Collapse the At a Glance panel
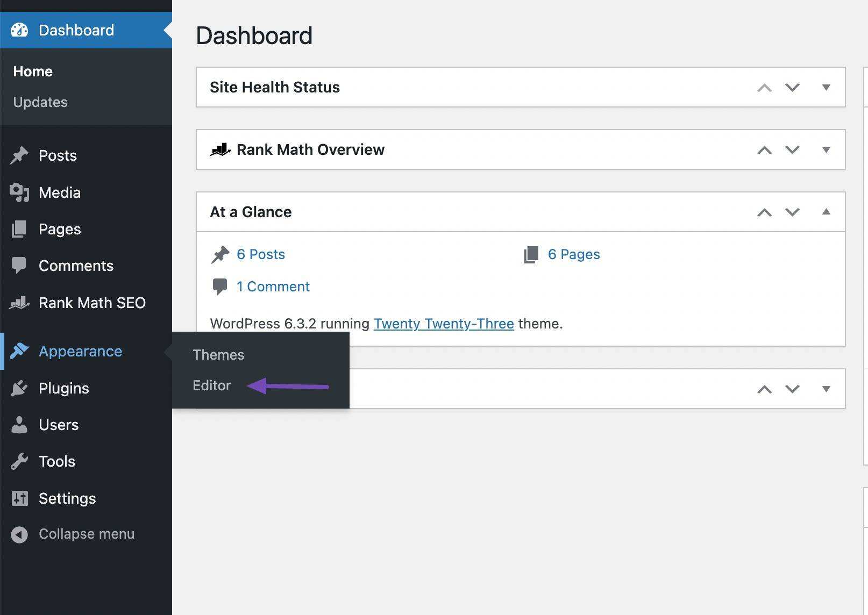 coord(826,212)
